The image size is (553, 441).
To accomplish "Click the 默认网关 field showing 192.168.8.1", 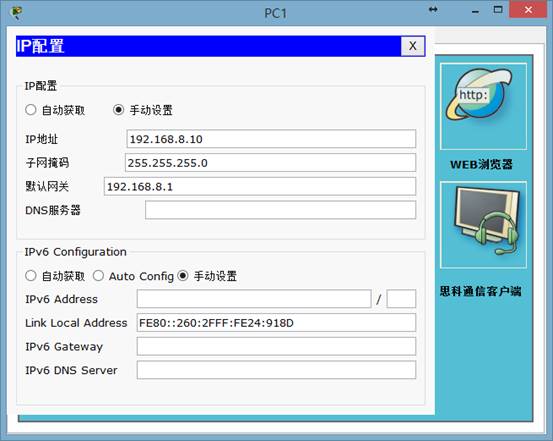I will click(260, 186).
